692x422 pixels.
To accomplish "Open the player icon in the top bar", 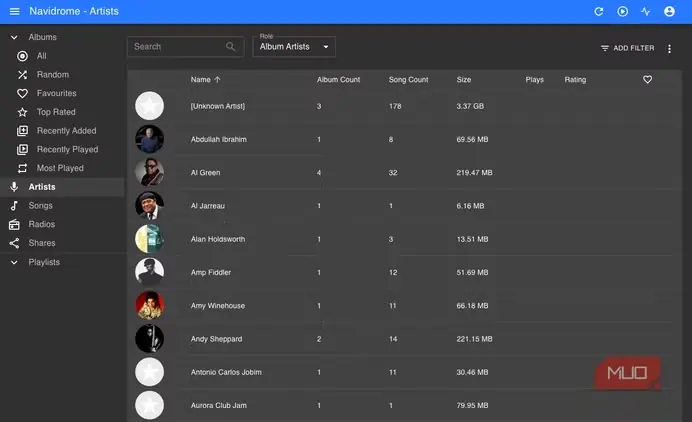I will click(622, 11).
